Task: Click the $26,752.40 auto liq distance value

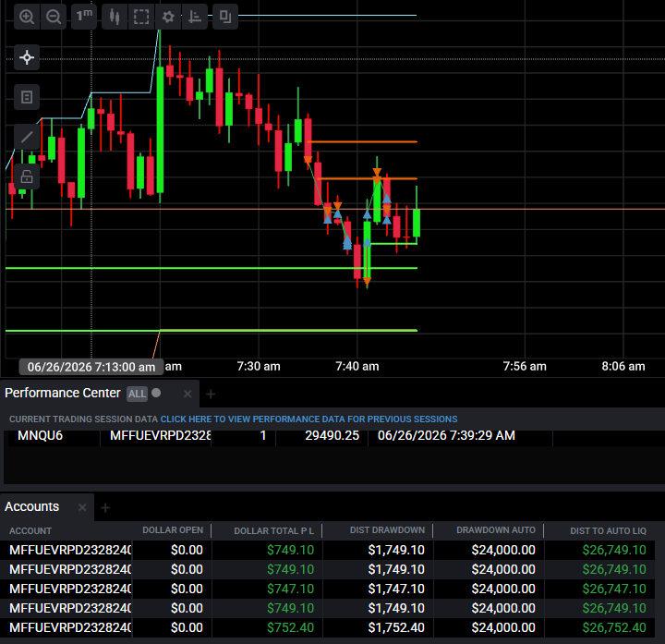Action: click(x=614, y=628)
